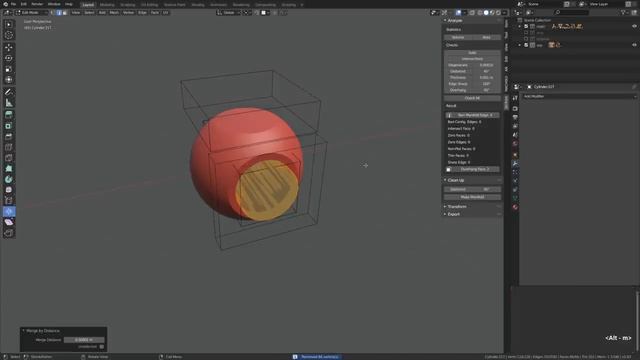Select the Non Manifold Edge result
The width and height of the screenshot is (640, 360).
coord(472,115)
